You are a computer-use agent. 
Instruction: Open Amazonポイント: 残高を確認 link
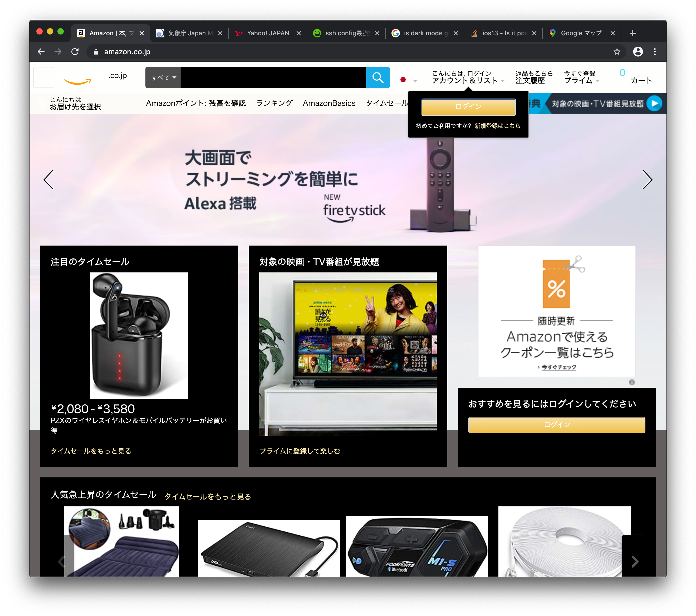[196, 103]
